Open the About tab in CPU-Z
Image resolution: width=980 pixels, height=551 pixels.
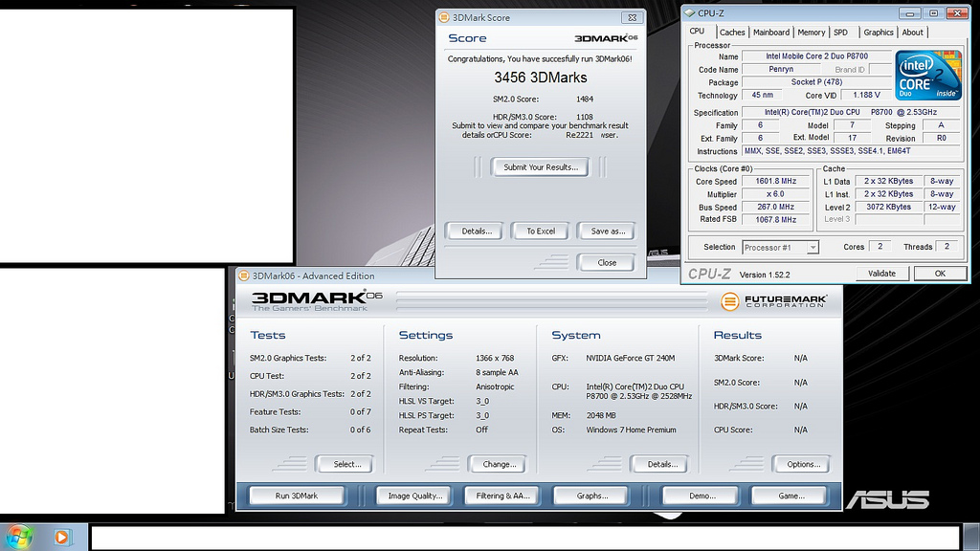click(912, 33)
